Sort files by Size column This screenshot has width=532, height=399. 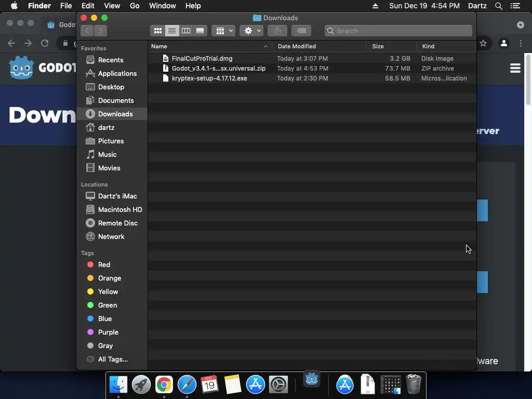click(x=391, y=46)
